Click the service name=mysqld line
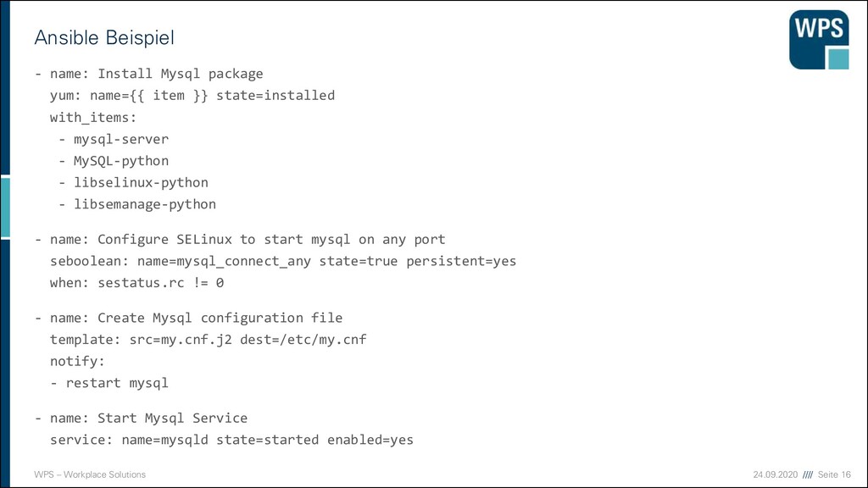The width and height of the screenshot is (868, 488). pos(231,440)
